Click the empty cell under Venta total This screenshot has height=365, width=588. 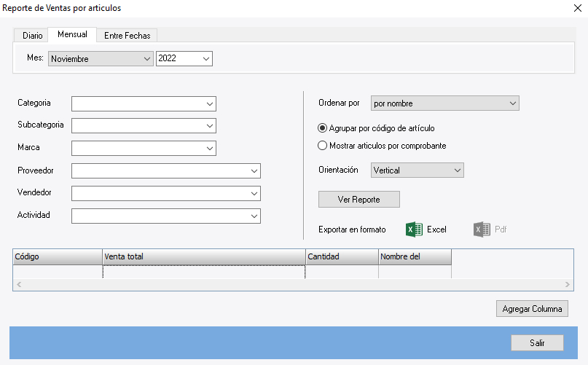[x=204, y=272]
